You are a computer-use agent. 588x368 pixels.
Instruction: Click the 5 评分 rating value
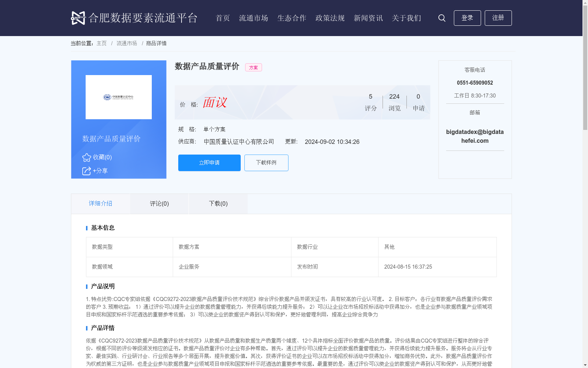point(371,102)
